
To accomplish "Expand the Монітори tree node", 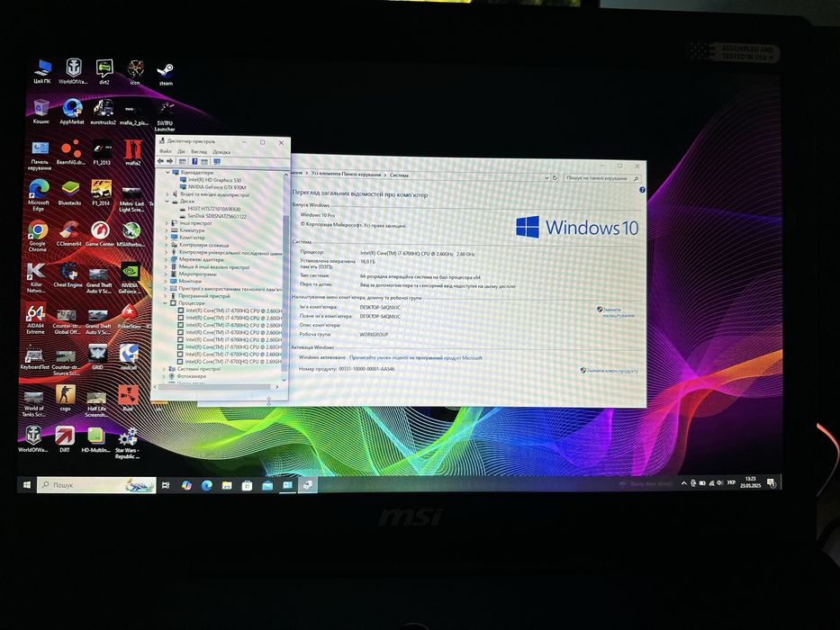I will point(166,281).
